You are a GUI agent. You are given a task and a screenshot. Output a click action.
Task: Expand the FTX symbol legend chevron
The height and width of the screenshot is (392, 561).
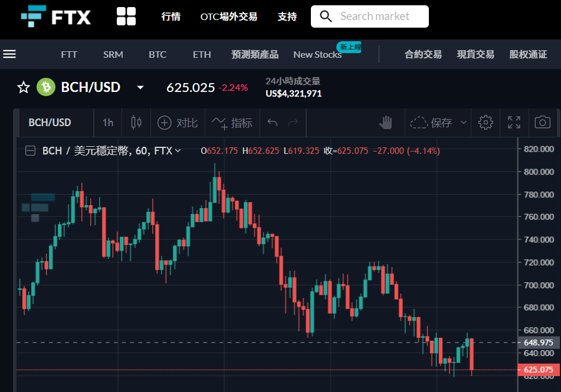178,151
